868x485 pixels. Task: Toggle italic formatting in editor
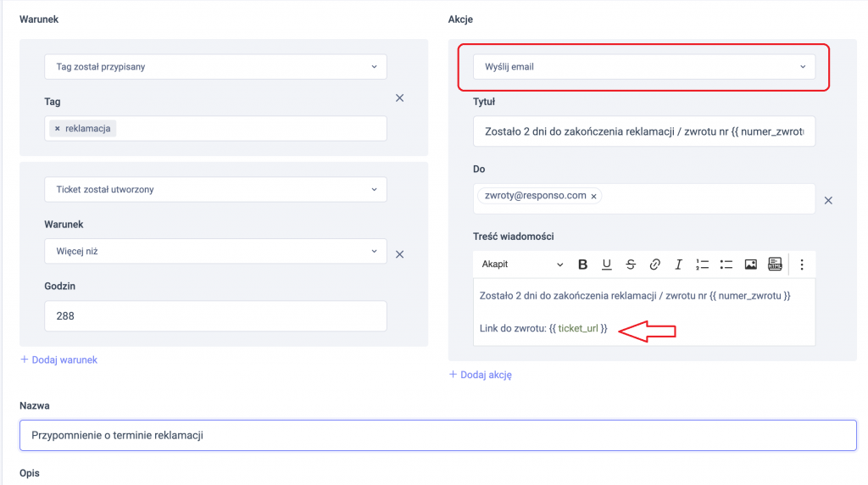(678, 265)
